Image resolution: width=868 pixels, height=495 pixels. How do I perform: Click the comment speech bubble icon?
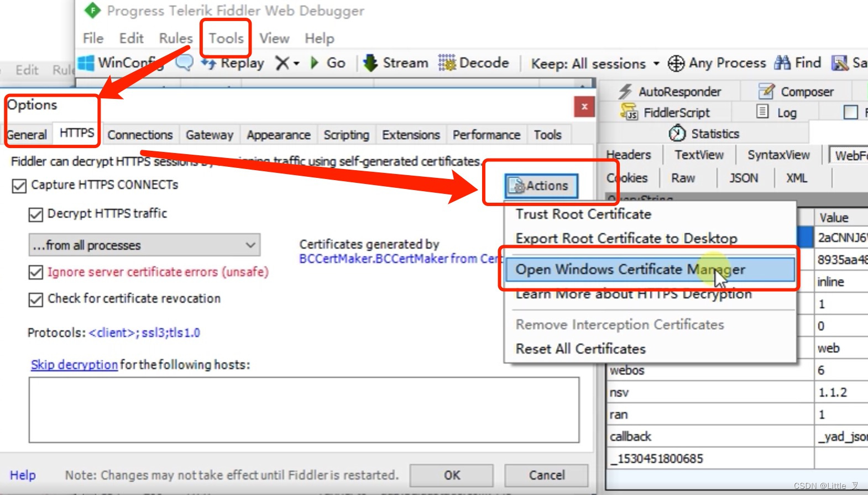click(184, 62)
